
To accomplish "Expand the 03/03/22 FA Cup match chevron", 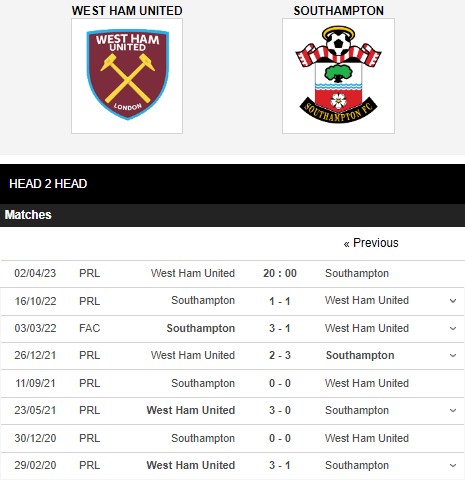I will click(x=453, y=328).
